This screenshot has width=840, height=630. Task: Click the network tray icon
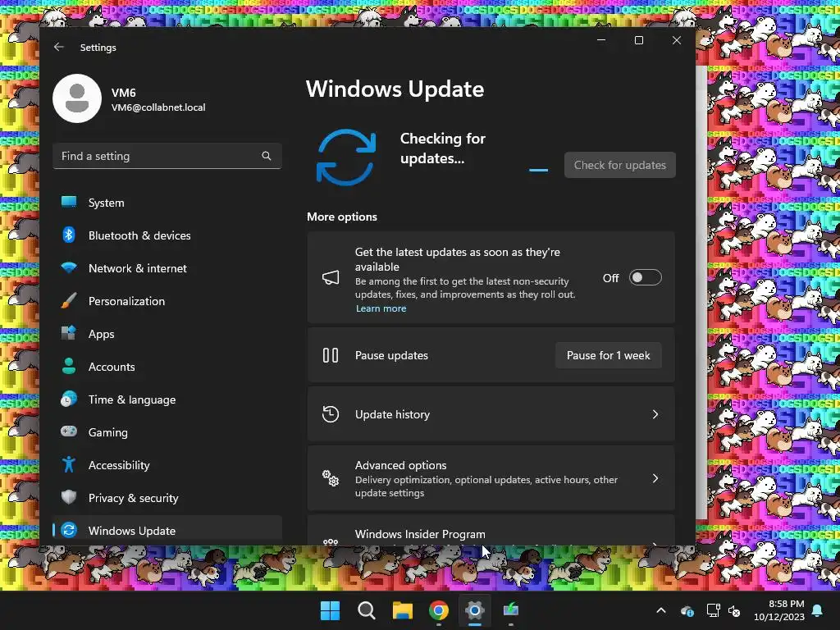[x=713, y=610]
